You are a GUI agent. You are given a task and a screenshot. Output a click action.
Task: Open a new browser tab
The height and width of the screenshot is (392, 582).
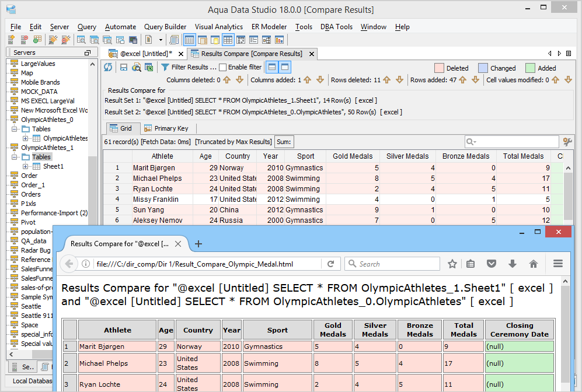(198, 244)
